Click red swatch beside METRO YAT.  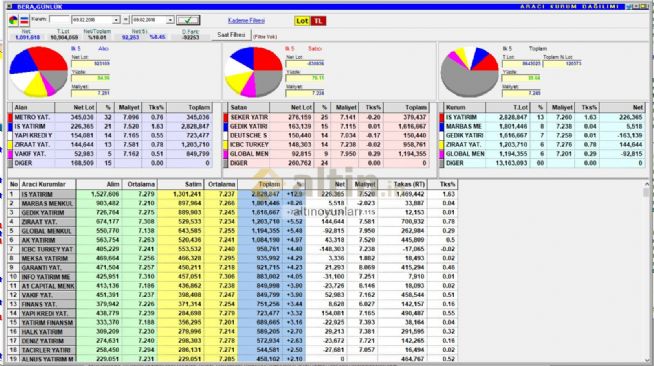click(10, 117)
